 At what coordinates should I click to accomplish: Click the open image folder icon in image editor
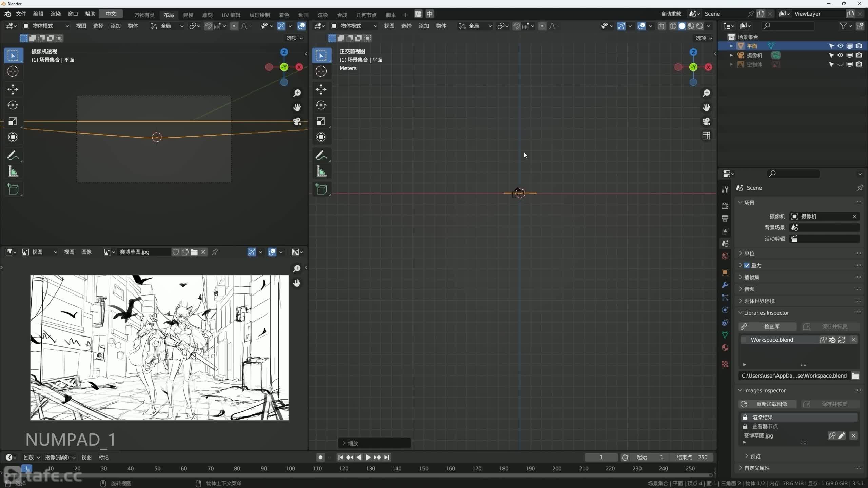coord(194,252)
